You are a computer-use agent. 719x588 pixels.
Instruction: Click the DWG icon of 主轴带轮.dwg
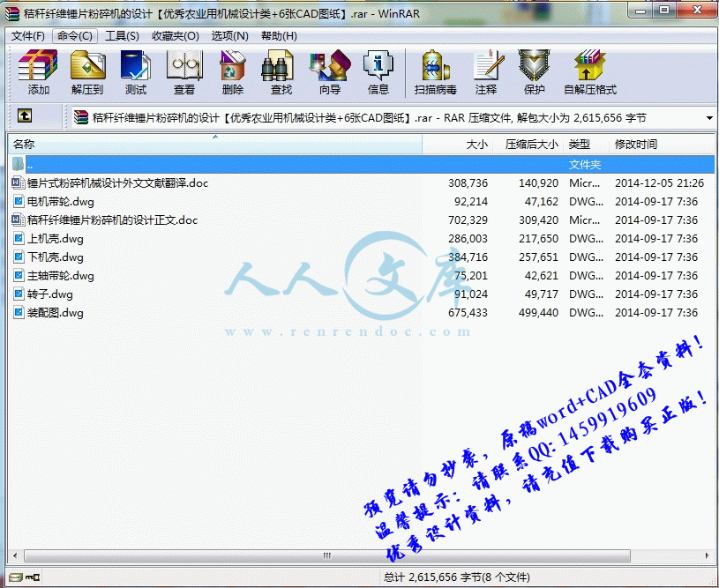click(19, 275)
